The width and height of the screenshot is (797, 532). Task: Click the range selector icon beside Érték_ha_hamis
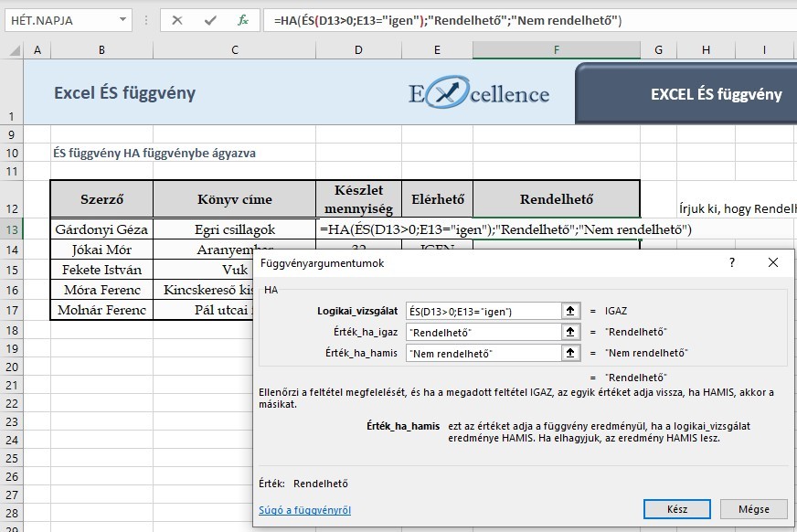pos(570,353)
